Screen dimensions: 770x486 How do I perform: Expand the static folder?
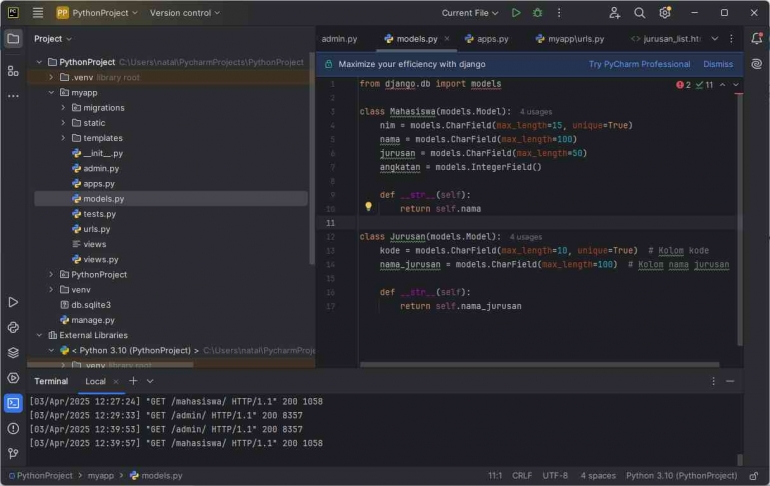63,123
